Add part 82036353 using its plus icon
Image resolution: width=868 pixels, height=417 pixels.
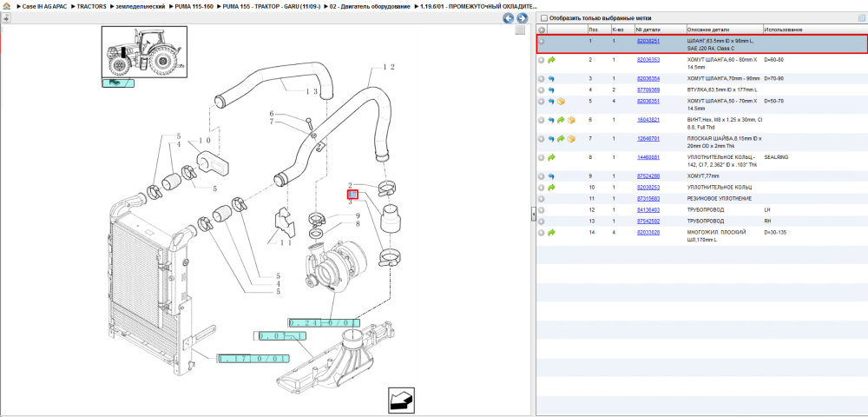tap(542, 60)
